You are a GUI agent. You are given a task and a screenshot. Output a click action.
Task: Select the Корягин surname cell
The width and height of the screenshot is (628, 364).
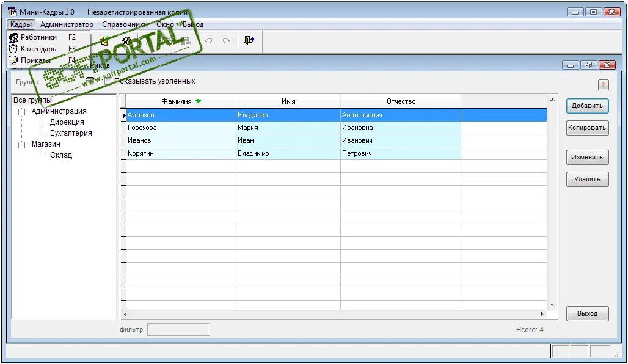181,153
